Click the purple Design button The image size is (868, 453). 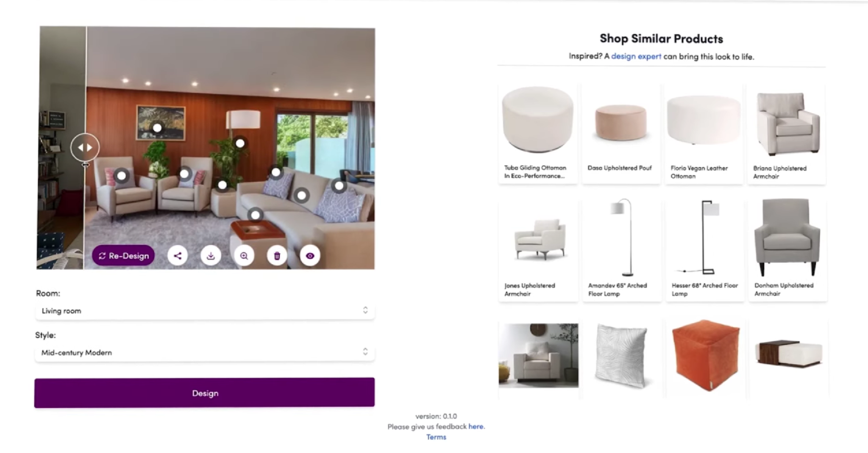point(205,393)
